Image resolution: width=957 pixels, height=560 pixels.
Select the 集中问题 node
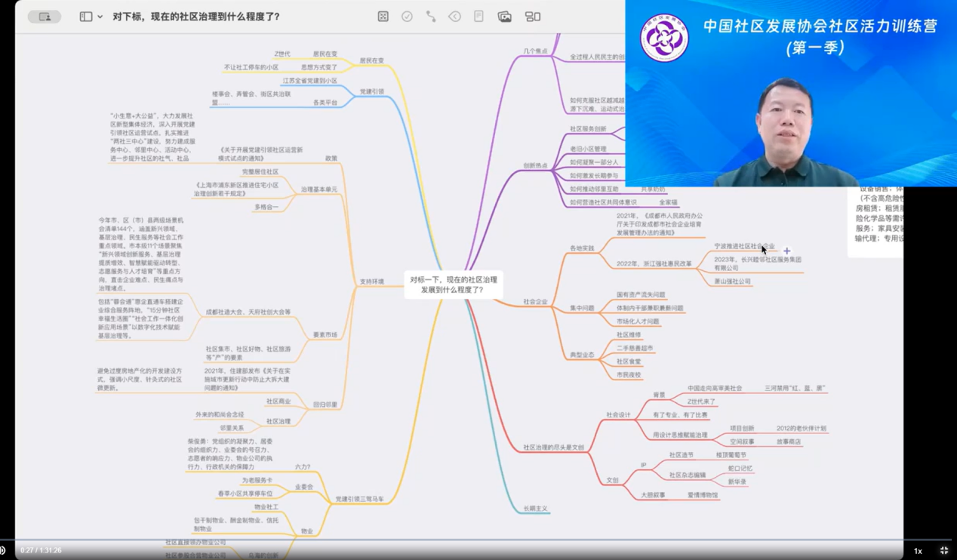point(582,308)
